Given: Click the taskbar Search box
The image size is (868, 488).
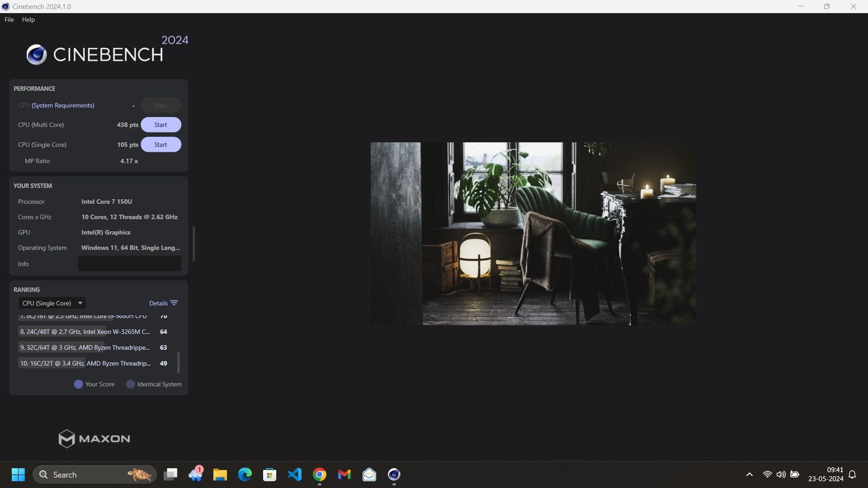Looking at the screenshot, I should pos(94,474).
